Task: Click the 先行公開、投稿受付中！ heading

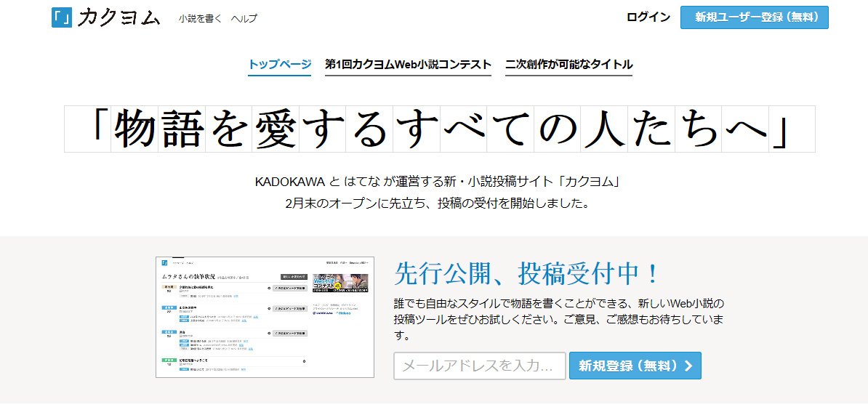Action: (x=526, y=273)
